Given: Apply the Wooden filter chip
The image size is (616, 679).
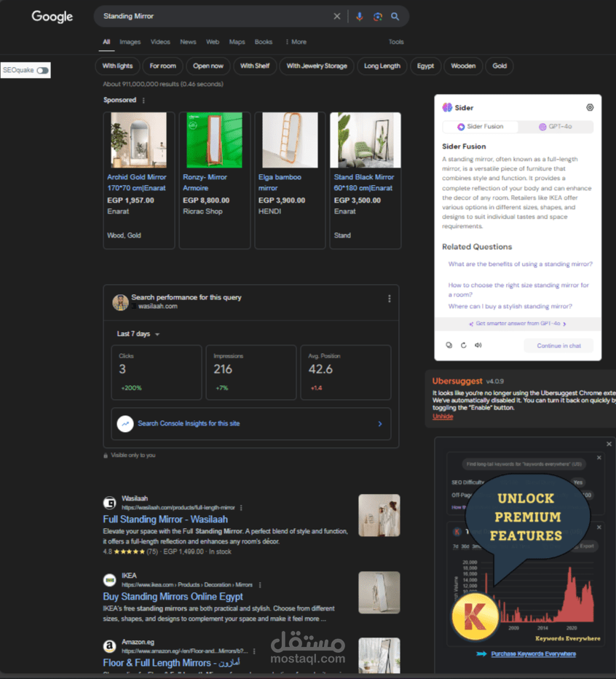Looking at the screenshot, I should tap(463, 66).
